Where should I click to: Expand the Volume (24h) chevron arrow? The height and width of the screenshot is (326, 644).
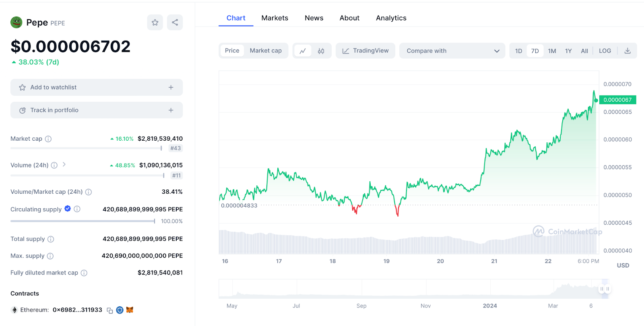pyautogui.click(x=64, y=164)
